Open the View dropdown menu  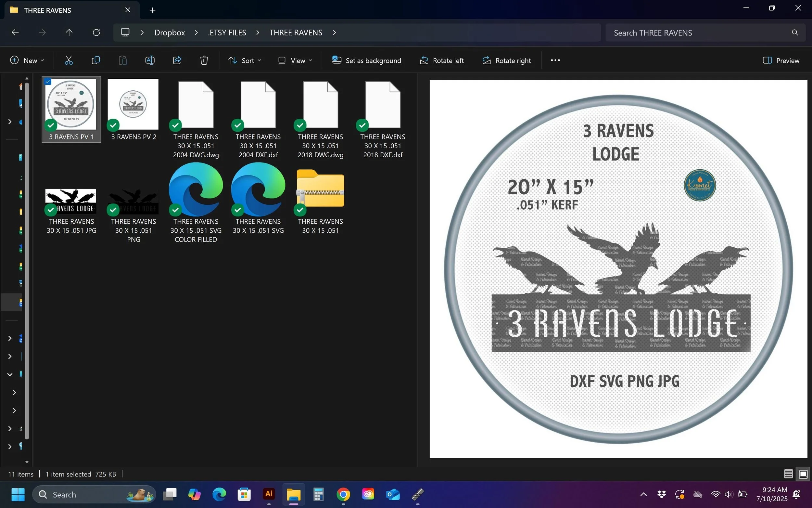(295, 60)
